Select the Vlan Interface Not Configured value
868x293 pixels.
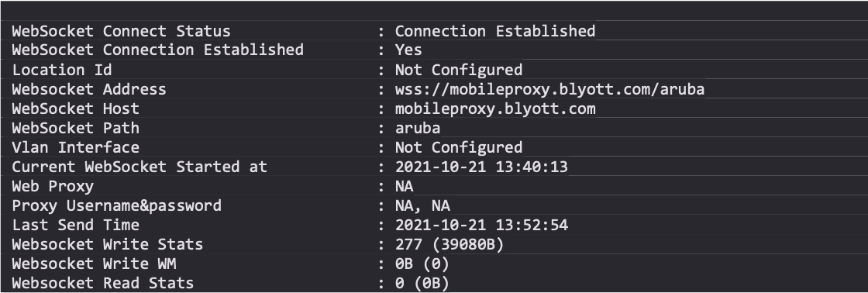458,147
